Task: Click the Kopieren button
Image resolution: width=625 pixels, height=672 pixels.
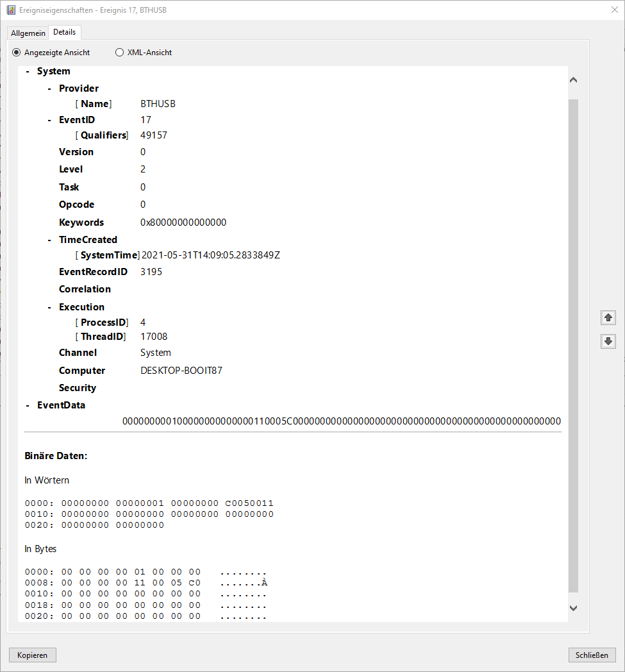Action: (x=33, y=655)
